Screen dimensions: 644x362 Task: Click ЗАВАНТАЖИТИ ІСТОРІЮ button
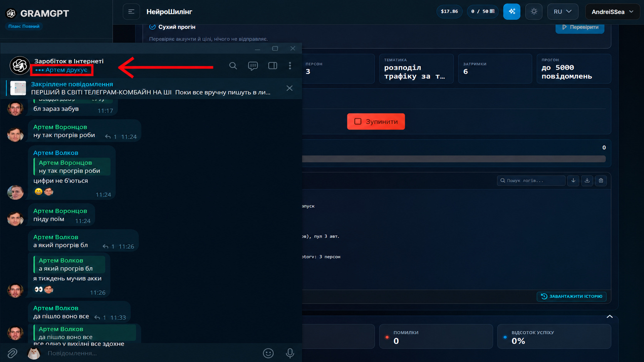coord(572,296)
